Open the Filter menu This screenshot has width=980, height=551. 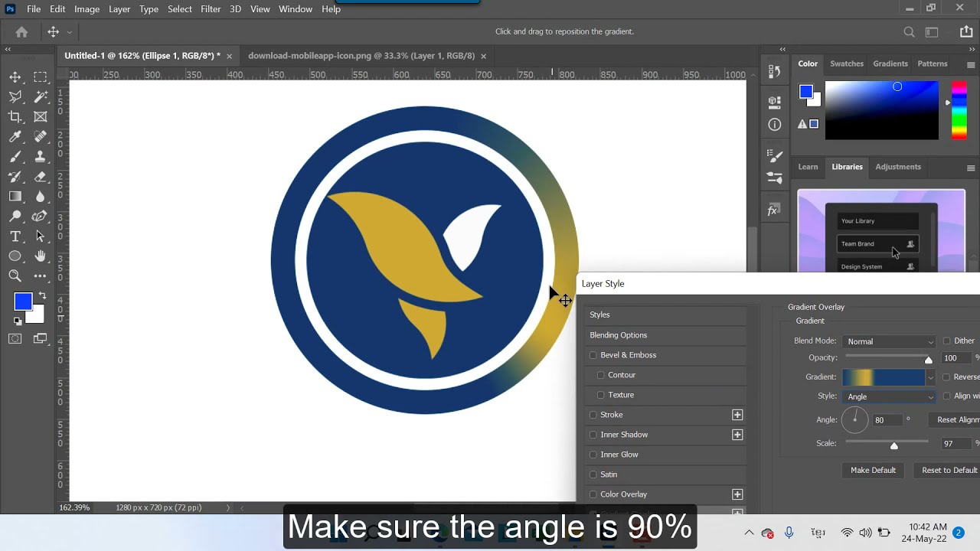point(211,9)
